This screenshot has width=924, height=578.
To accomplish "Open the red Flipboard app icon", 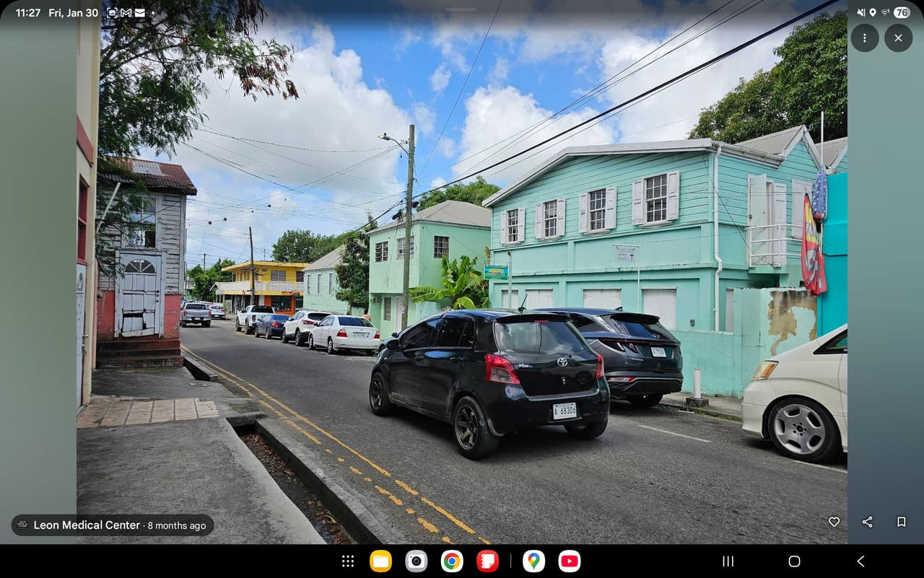I will pos(487,561).
